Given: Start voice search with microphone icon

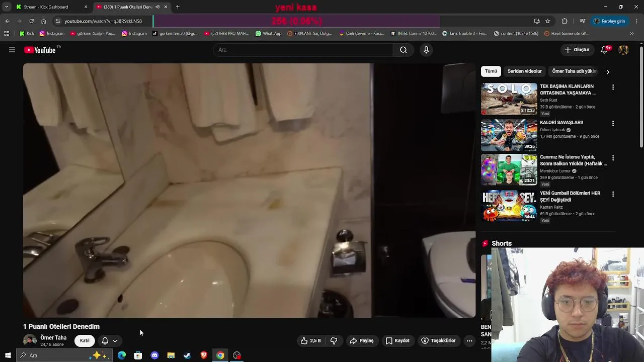Looking at the screenshot, I should tap(426, 50).
